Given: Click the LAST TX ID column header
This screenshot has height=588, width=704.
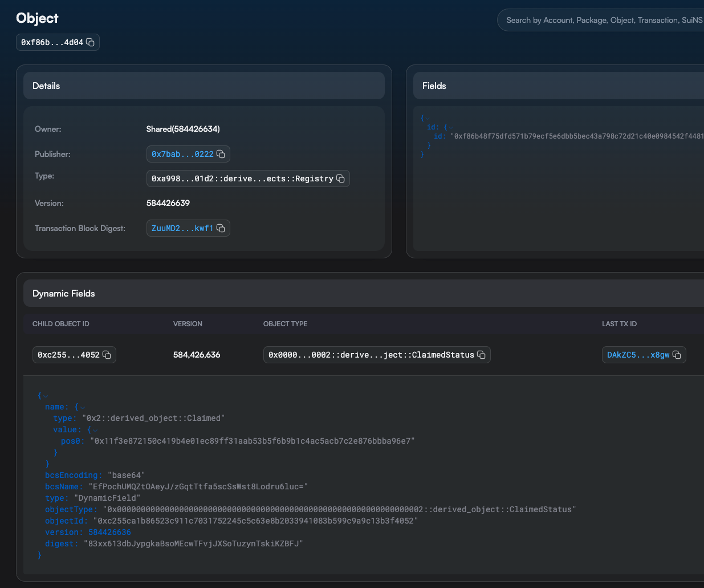Looking at the screenshot, I should (x=619, y=324).
